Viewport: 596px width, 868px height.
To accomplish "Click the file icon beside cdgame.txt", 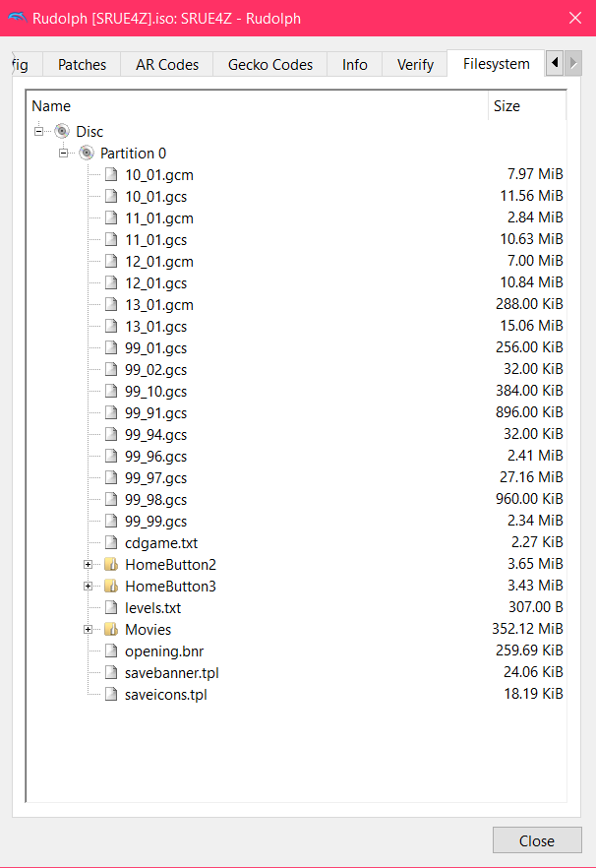I will pos(111,542).
